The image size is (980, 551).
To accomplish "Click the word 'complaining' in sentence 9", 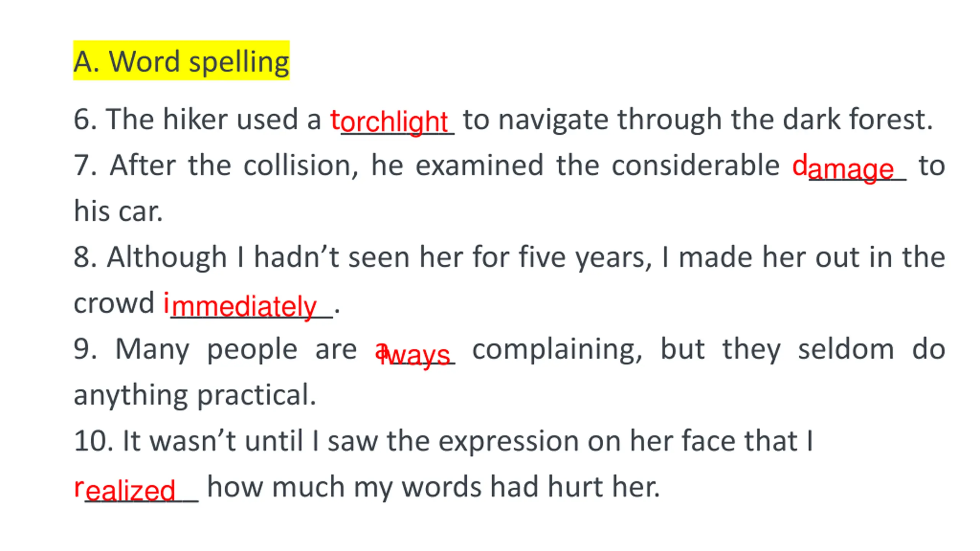I will click(x=557, y=350).
